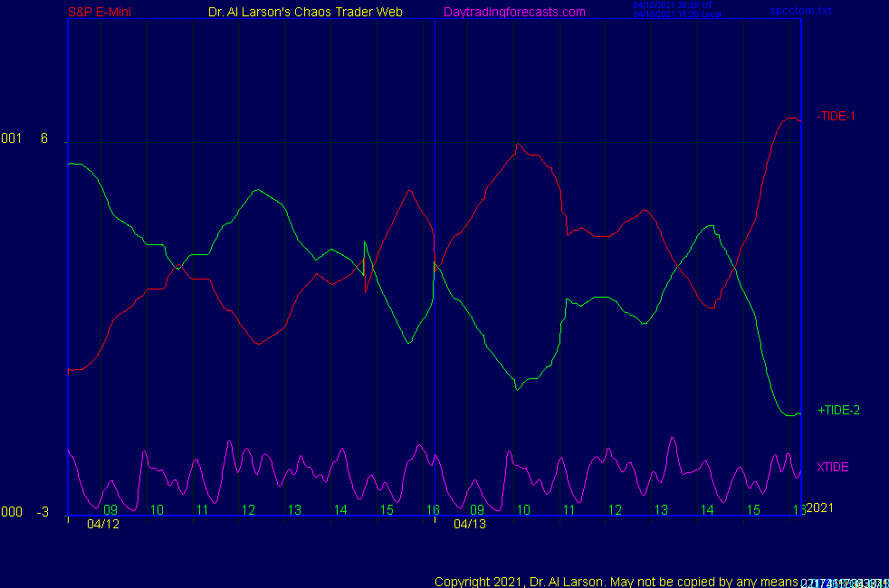Click the spcctom.txt file label
Viewport: 889px width, 588px height.
[x=800, y=12]
